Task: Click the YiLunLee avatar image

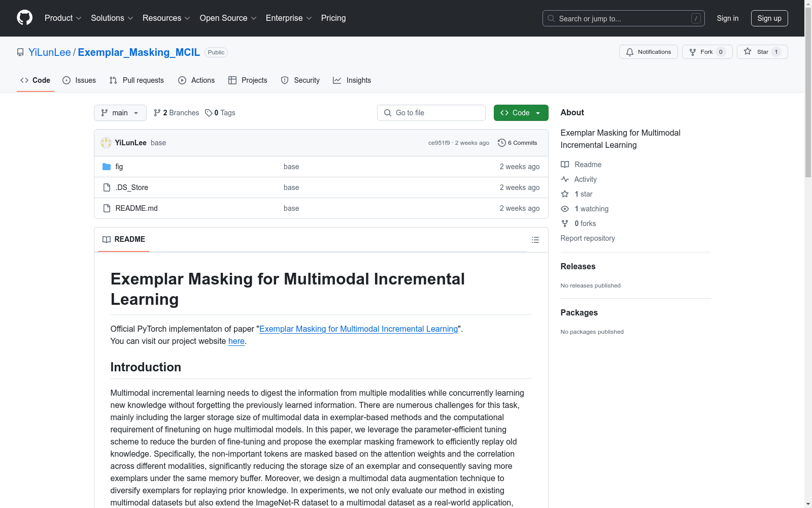Action: 106,143
